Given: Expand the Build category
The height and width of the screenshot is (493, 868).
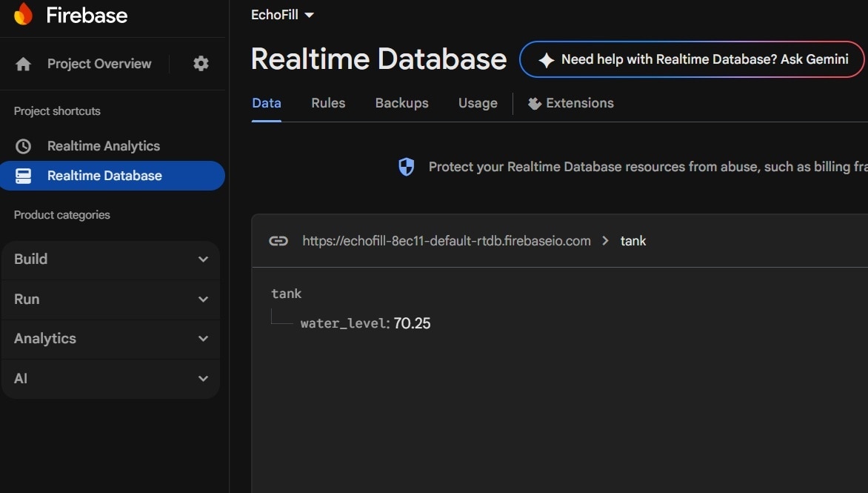Looking at the screenshot, I should [111, 259].
